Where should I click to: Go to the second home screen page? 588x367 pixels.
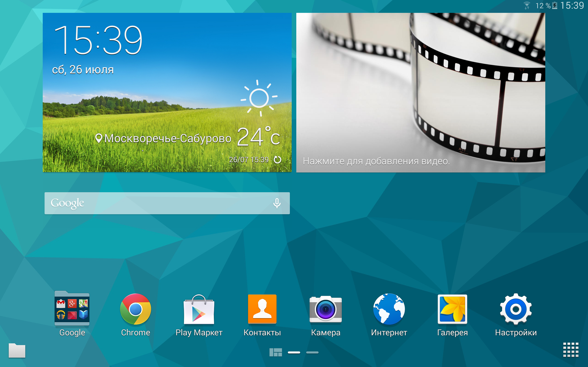(x=312, y=352)
